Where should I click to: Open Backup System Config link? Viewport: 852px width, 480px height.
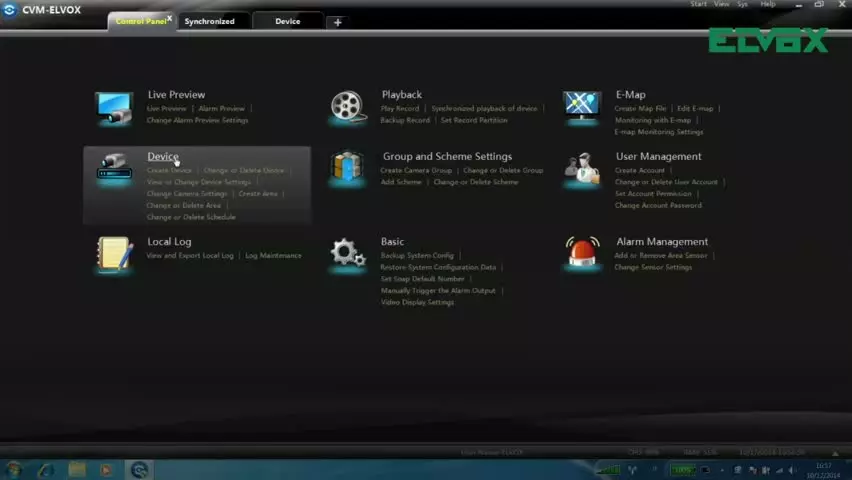pyautogui.click(x=417, y=255)
